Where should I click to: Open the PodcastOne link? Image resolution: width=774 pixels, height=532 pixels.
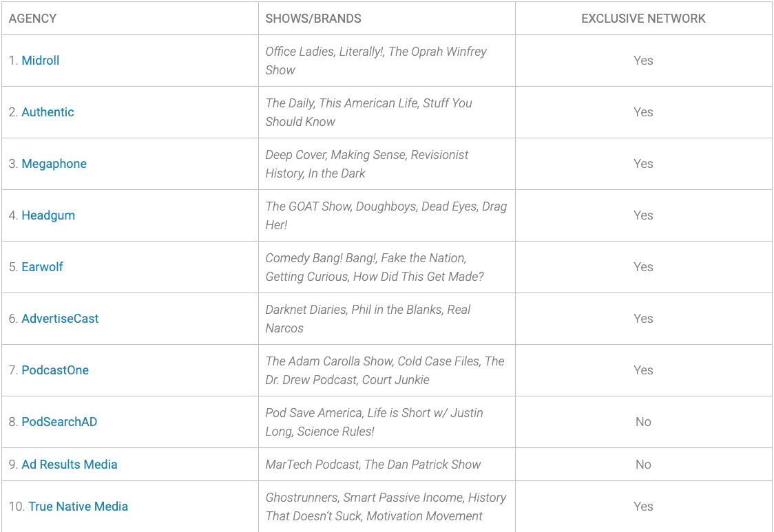pos(55,370)
